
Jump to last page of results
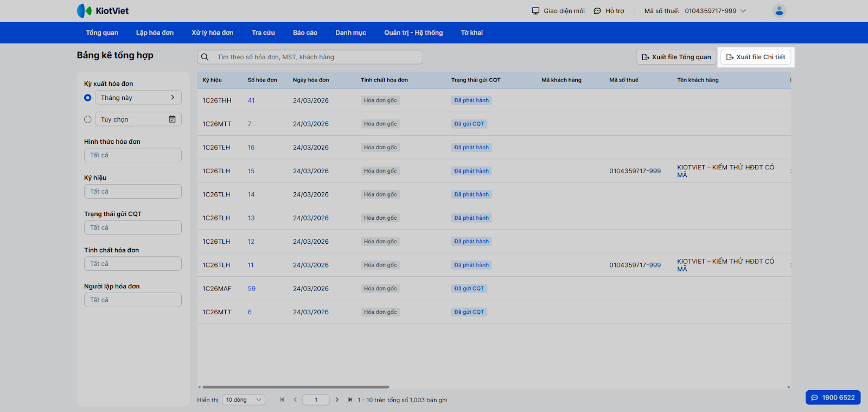(x=350, y=400)
